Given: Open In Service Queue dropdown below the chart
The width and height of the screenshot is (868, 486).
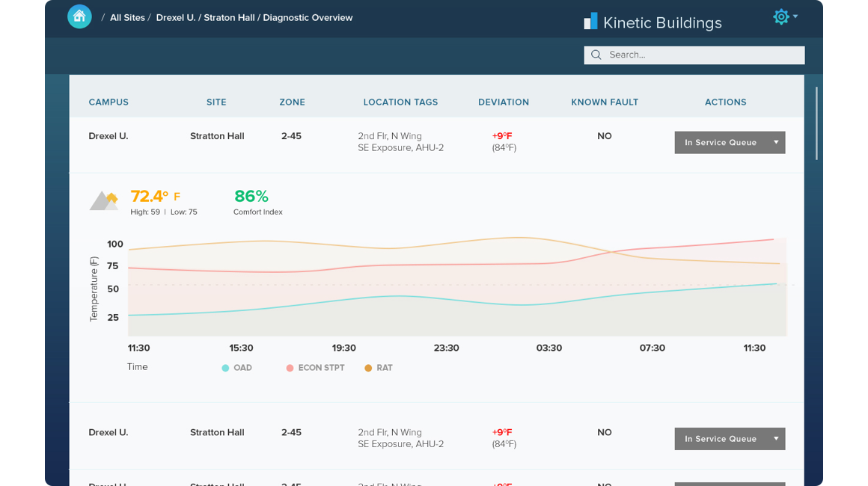Looking at the screenshot, I should [x=730, y=438].
